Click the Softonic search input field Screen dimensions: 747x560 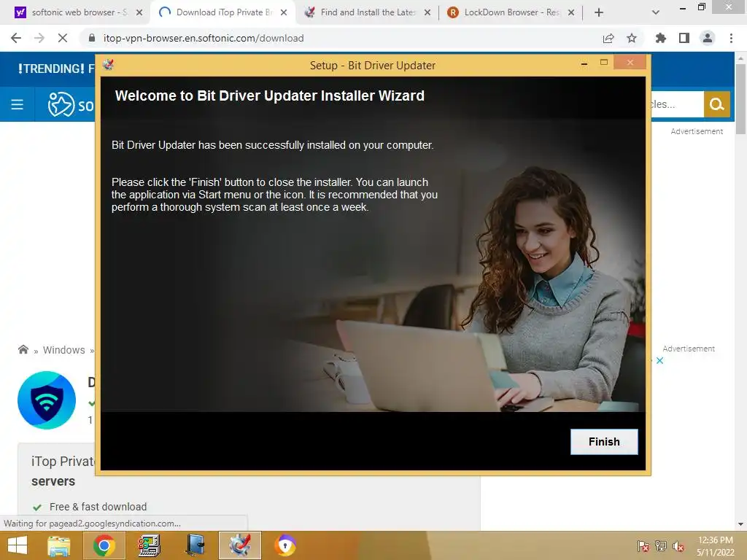(x=678, y=104)
